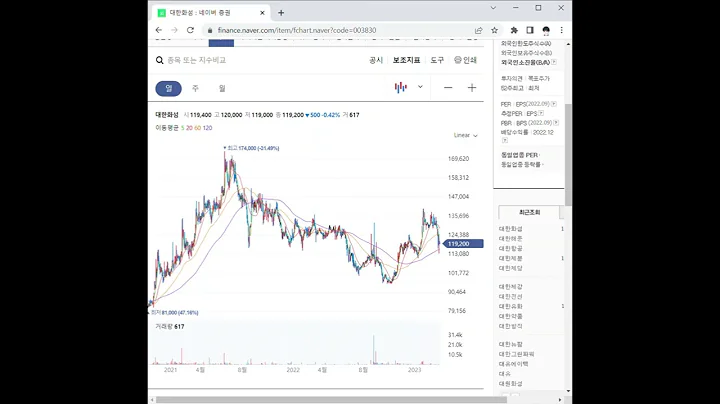Click the chart search magnifier icon

click(x=159, y=60)
